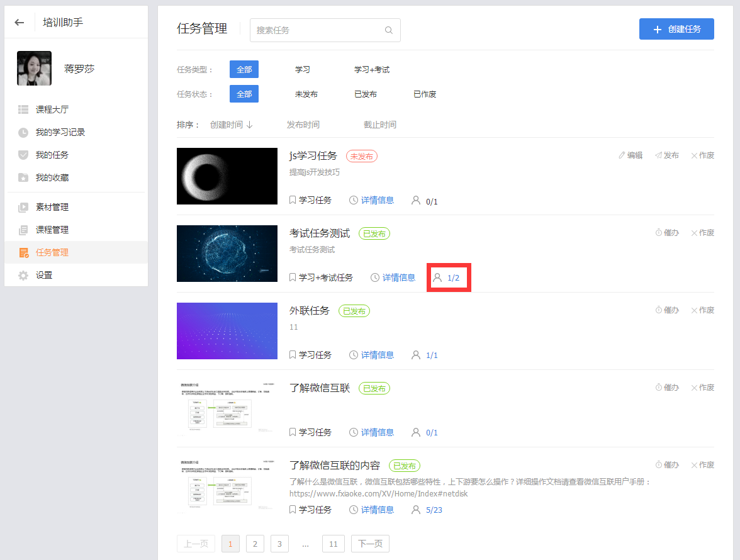The width and height of the screenshot is (740, 560).
Task: Open js学习任务 thumbnail
Action: tap(227, 176)
